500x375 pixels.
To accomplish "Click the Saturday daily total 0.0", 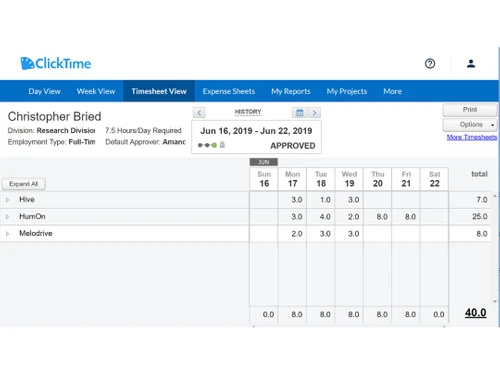I will pos(438,314).
